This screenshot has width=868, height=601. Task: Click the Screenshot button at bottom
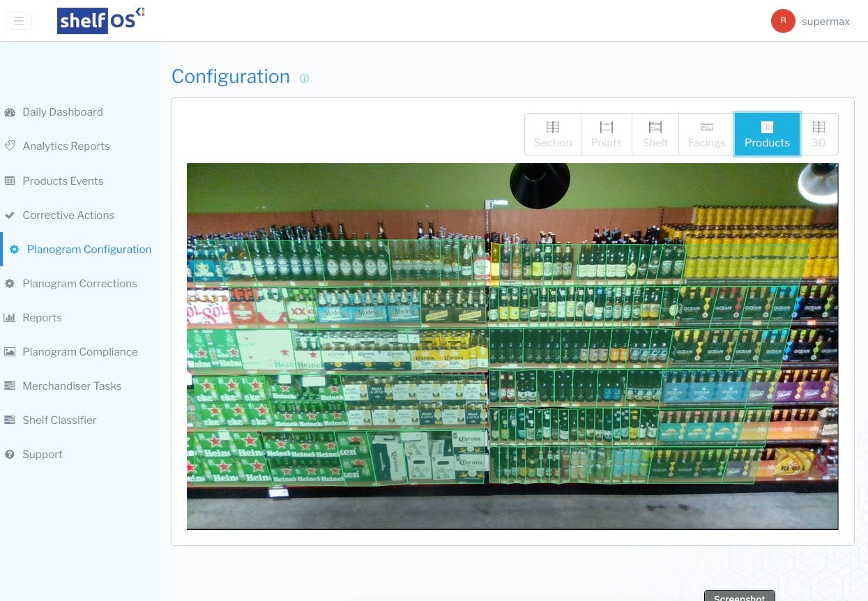740,596
